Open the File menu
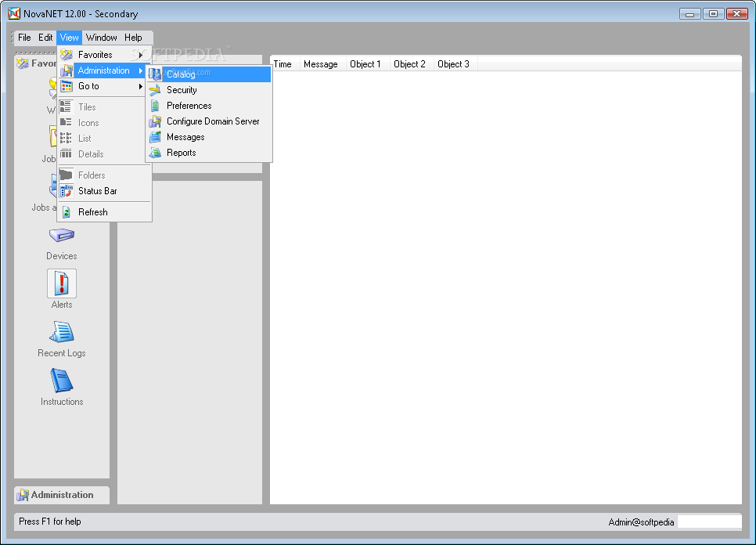 (x=24, y=38)
